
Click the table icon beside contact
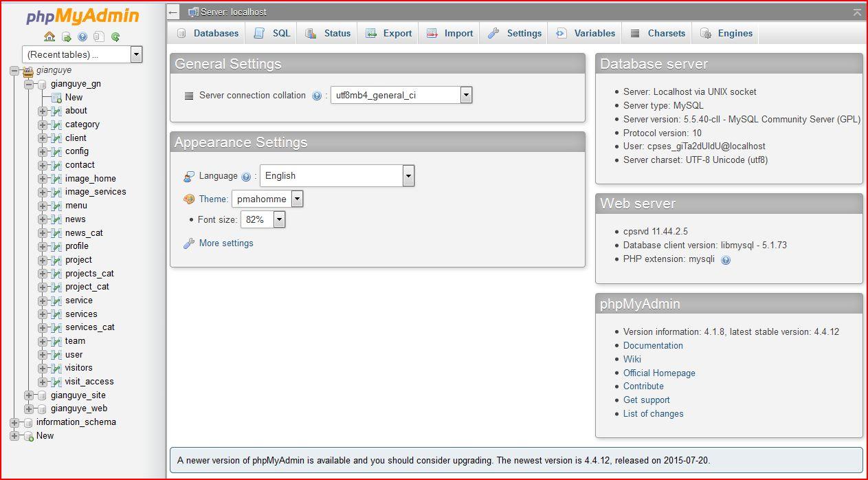56,165
